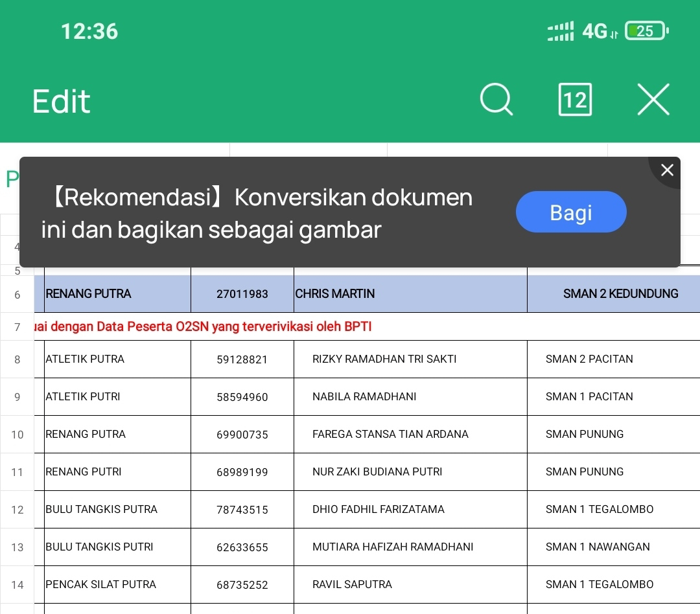Select row header 14
Viewport: 700px width, 614px height.
[x=17, y=585]
